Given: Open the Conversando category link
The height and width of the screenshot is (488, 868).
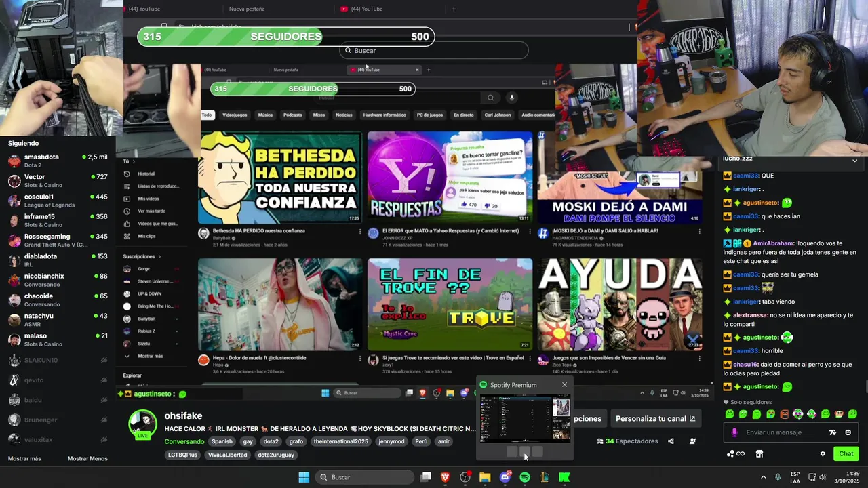Looking at the screenshot, I should click(184, 441).
